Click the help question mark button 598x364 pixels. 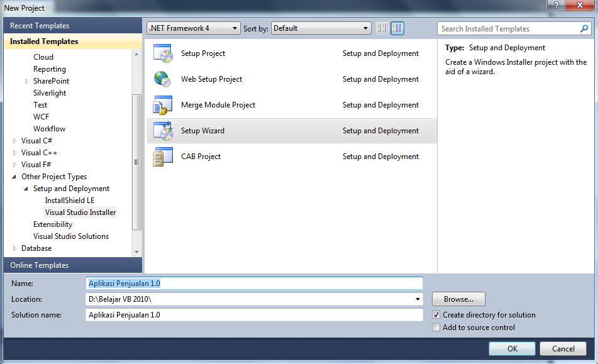pos(556,5)
